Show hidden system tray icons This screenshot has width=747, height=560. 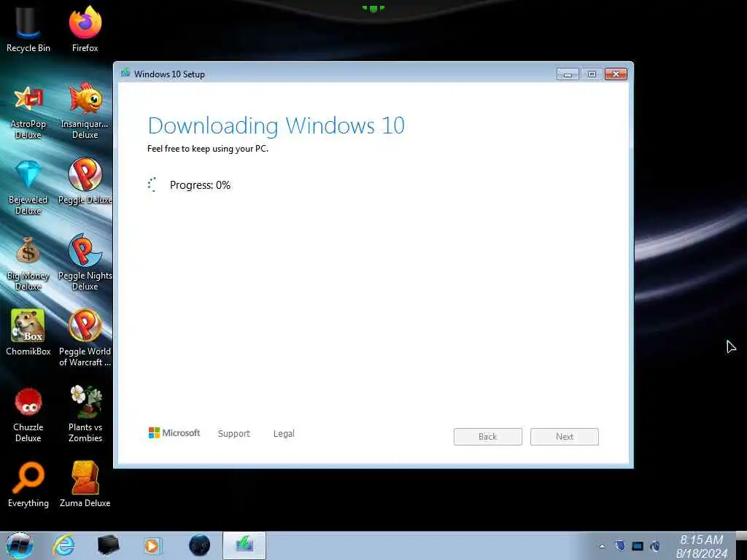[602, 546]
